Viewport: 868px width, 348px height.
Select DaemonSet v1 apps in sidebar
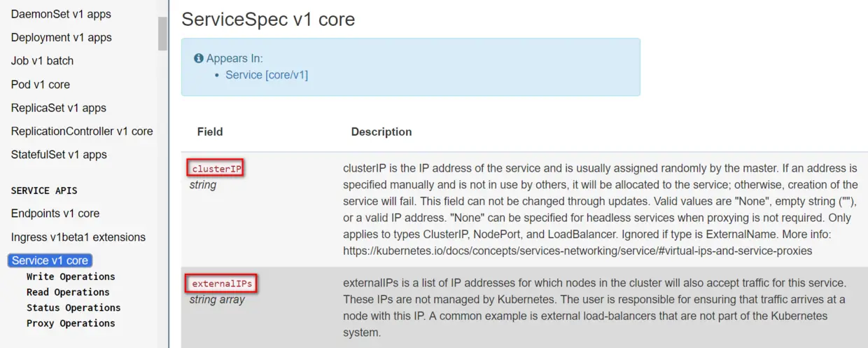click(x=61, y=14)
